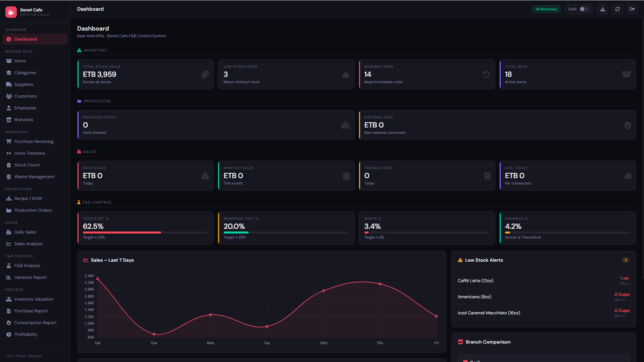Click the logout icon in top bar
The image size is (644, 362).
(x=632, y=9)
